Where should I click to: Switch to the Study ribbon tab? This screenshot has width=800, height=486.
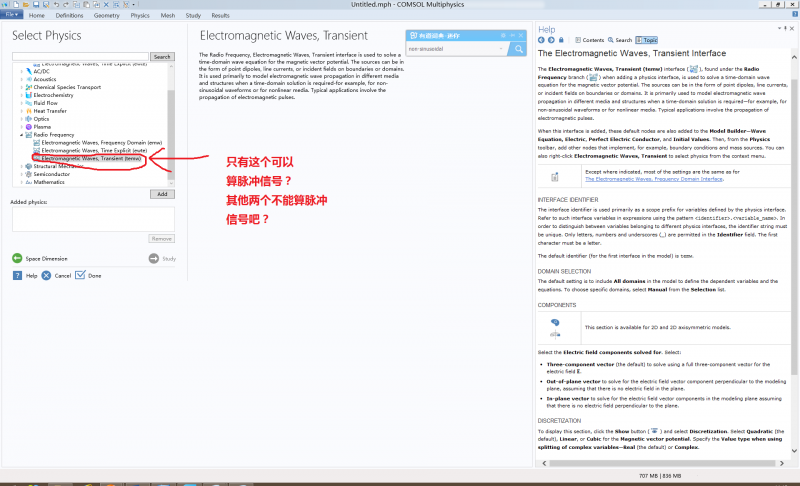[193, 15]
